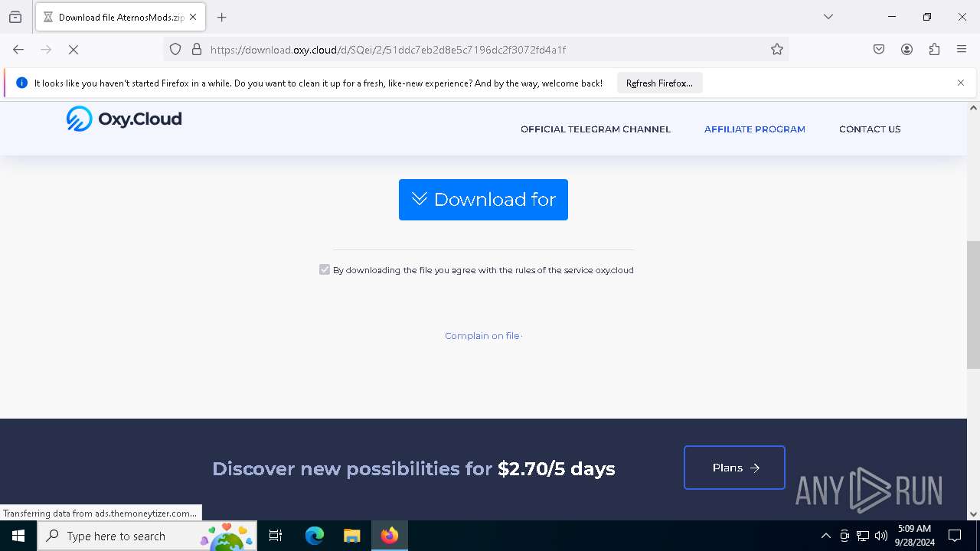Image resolution: width=980 pixels, height=551 pixels.
Task: Open network status tray icon
Action: point(863,536)
